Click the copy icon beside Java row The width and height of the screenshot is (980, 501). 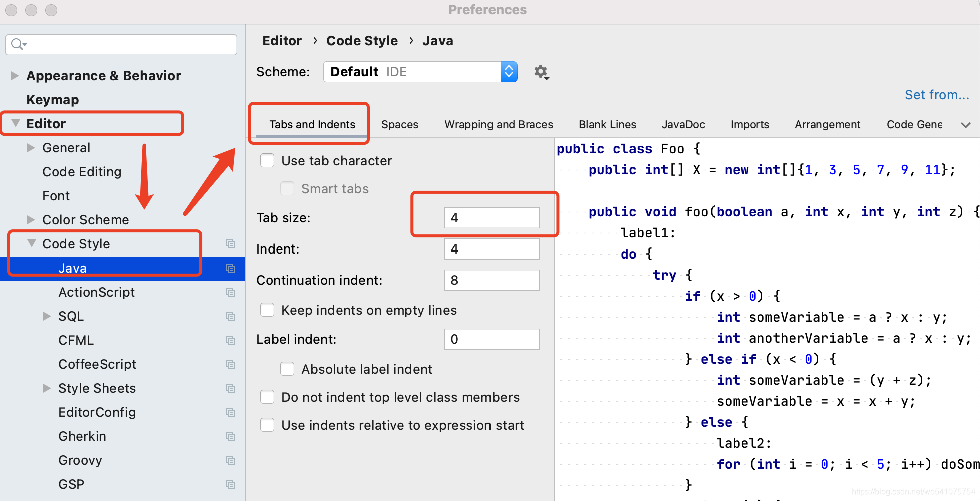click(x=231, y=268)
